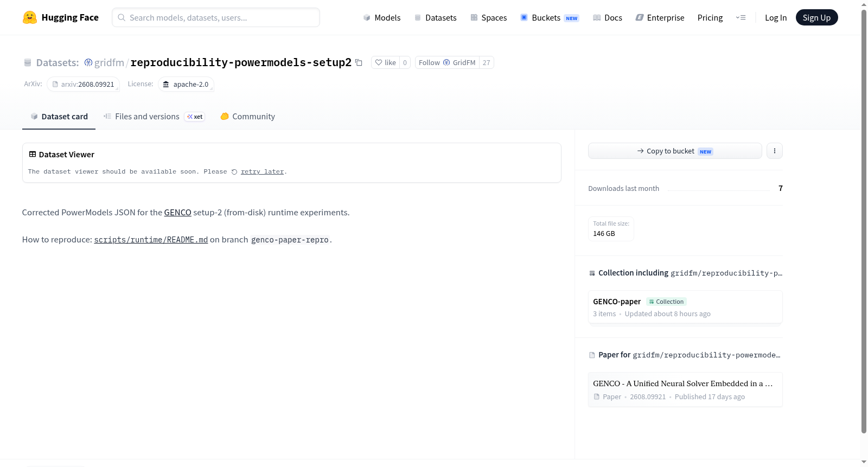The image size is (868, 467).
Task: Click the Dataset Viewer heading
Action: pyautogui.click(x=67, y=155)
